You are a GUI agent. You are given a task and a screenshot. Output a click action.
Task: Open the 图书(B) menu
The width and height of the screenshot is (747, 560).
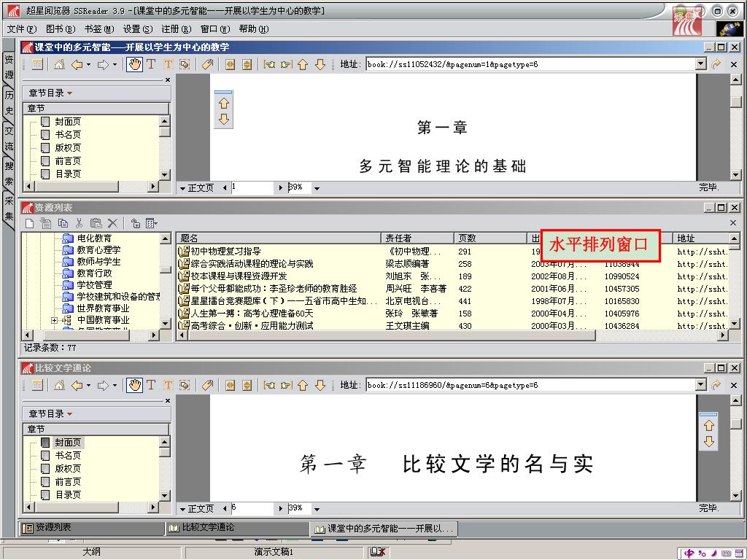pyautogui.click(x=61, y=29)
